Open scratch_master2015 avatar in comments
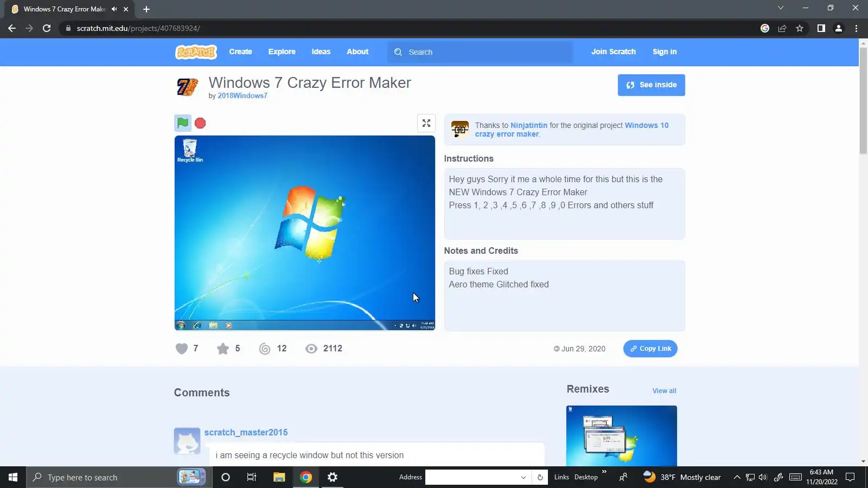868x488 pixels. pos(187,441)
